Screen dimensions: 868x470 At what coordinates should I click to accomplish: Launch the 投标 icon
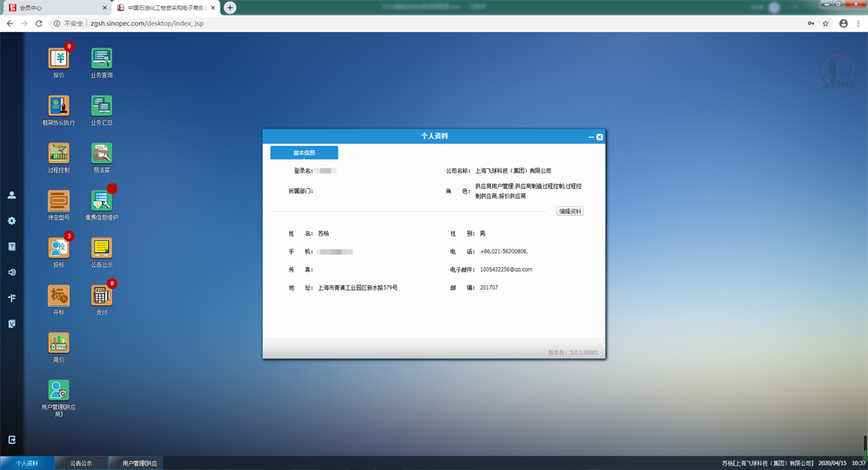(x=58, y=248)
